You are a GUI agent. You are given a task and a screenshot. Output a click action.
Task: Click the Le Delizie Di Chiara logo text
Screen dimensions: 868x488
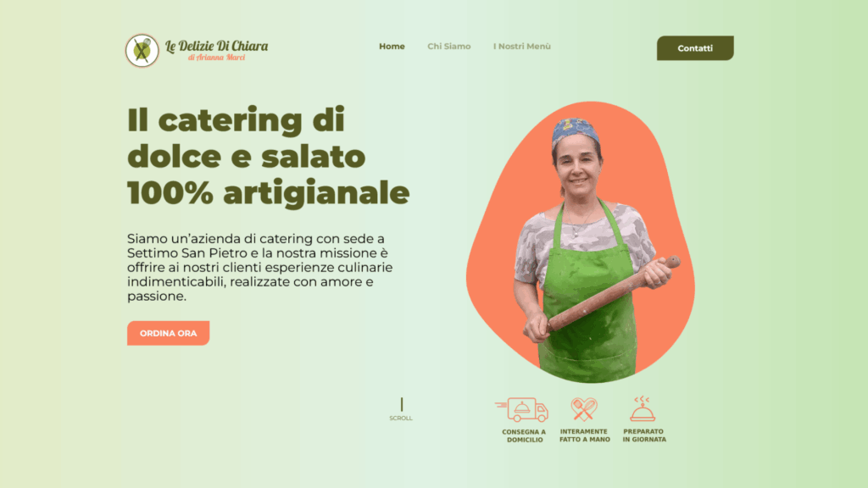[x=216, y=46]
